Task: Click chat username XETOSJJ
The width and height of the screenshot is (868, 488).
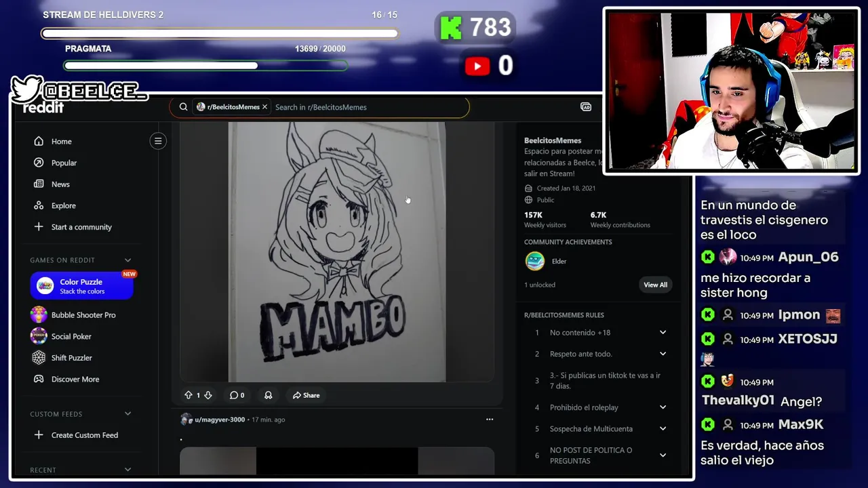Action: (x=808, y=339)
